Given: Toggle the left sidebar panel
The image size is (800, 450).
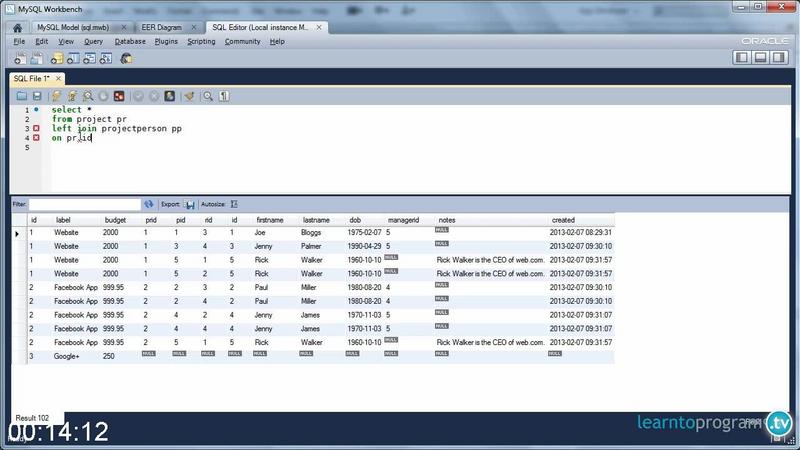Looking at the screenshot, I should [742, 57].
